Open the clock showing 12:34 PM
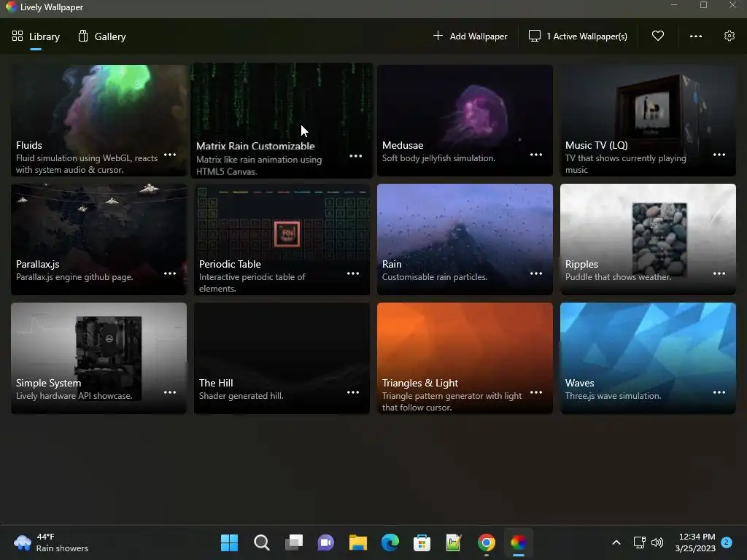Viewport: 747px width, 560px height. [695, 542]
